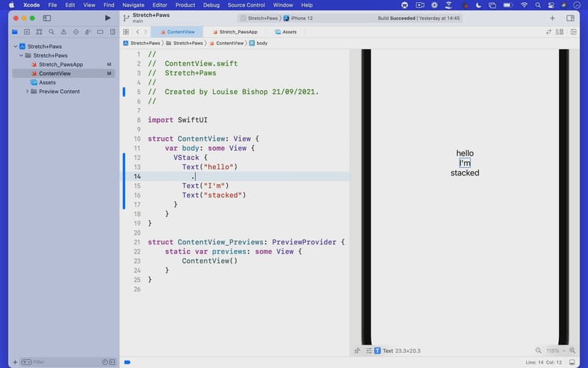Click the Add Editor on Right icon
Image resolution: width=588 pixels, height=368 pixels.
tap(571, 32)
